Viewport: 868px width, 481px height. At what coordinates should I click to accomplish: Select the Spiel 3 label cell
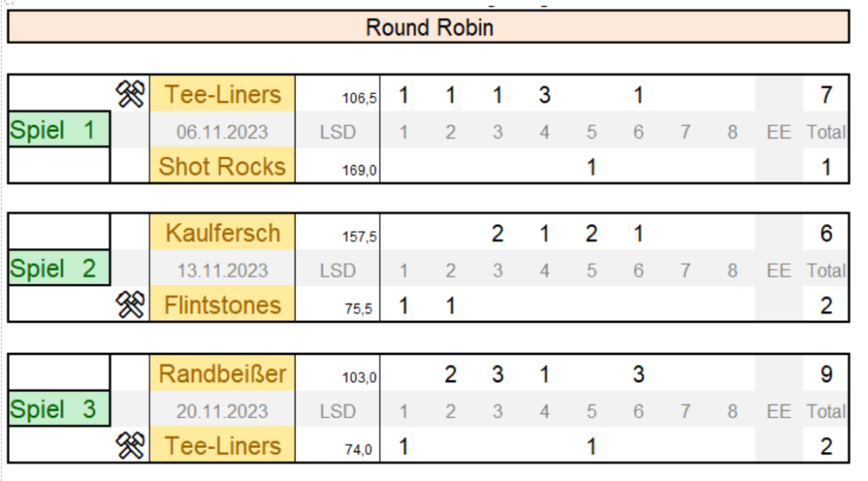pyautogui.click(x=59, y=409)
